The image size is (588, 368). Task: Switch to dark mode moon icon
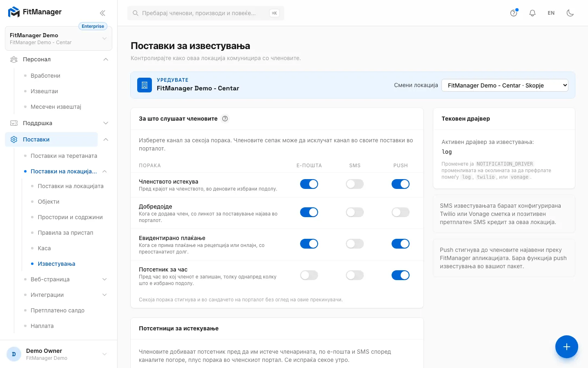tap(570, 13)
